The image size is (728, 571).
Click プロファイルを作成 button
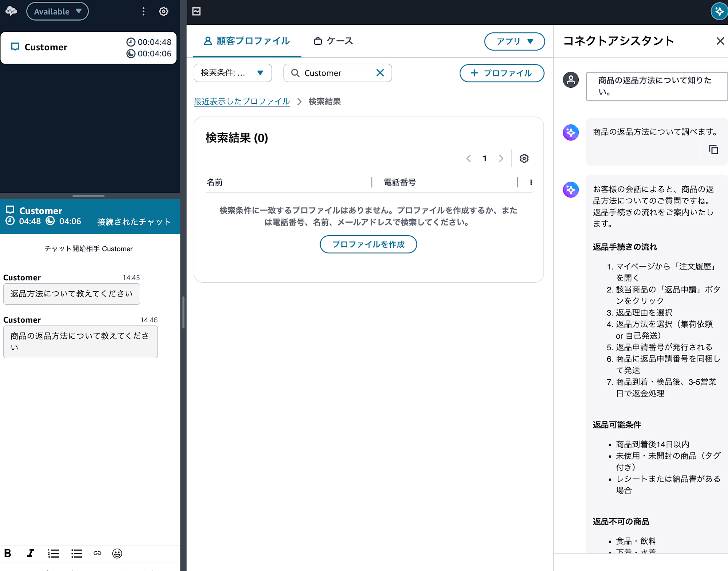[x=368, y=244]
